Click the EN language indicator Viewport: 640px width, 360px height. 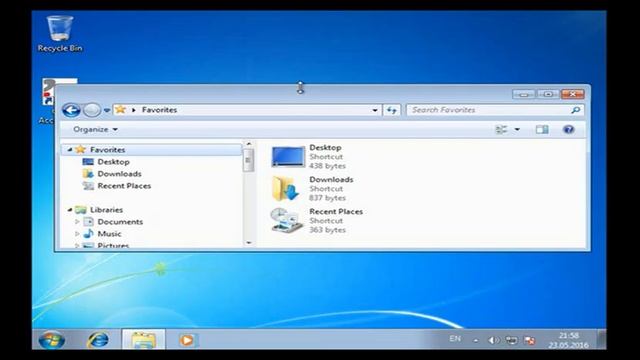pos(455,339)
